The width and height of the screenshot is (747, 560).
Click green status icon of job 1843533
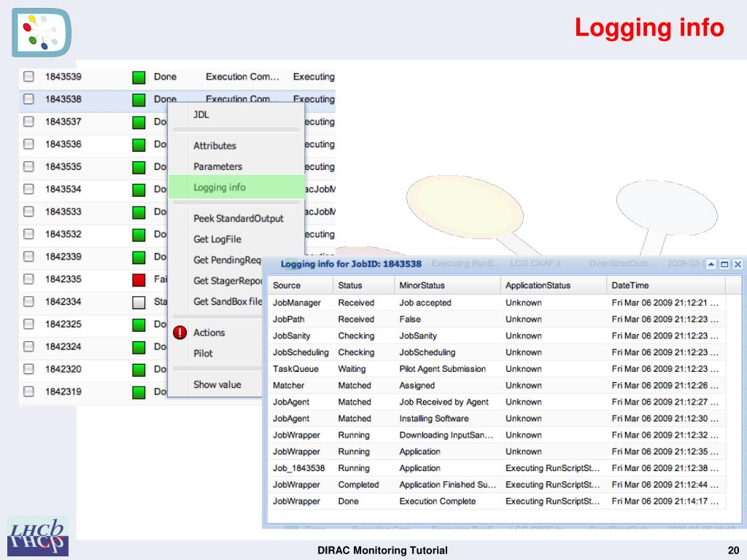pos(139,212)
